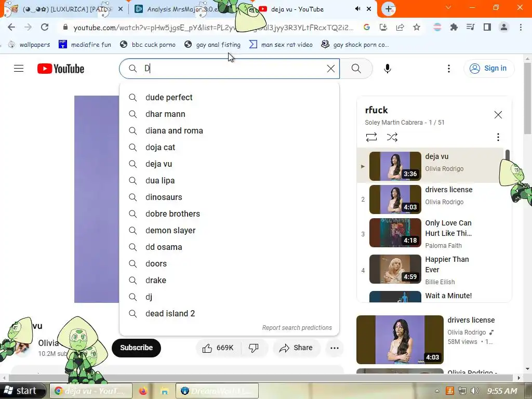
Task: Go forward in Chrome browser
Action: click(28, 27)
